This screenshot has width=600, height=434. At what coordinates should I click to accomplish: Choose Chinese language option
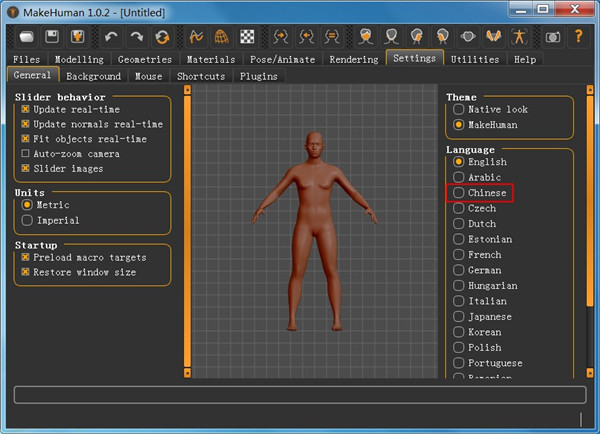coord(459,193)
